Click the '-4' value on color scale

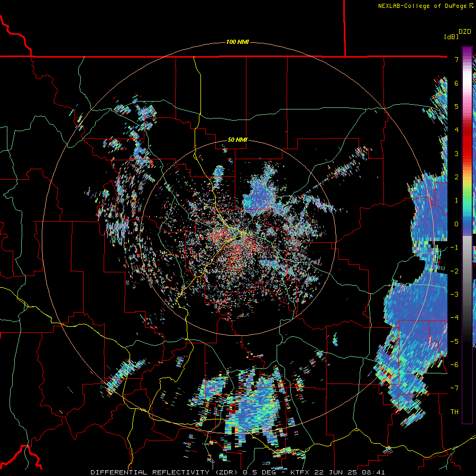(454, 318)
